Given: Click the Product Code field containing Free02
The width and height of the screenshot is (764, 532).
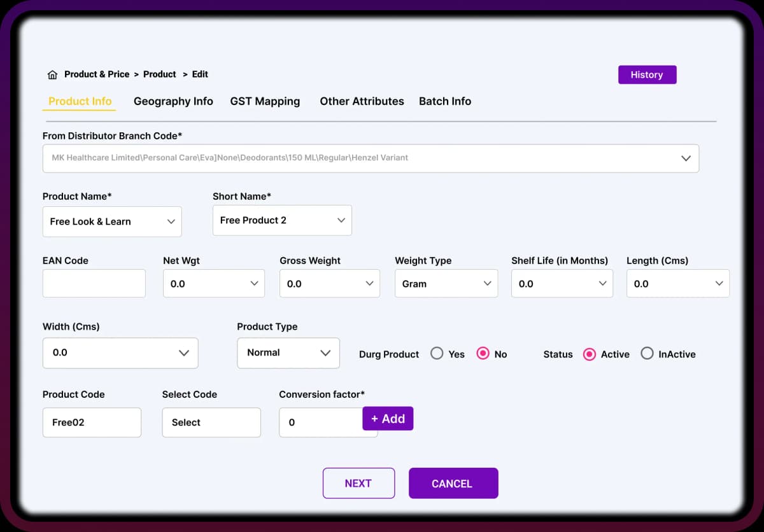Looking at the screenshot, I should 92,423.
